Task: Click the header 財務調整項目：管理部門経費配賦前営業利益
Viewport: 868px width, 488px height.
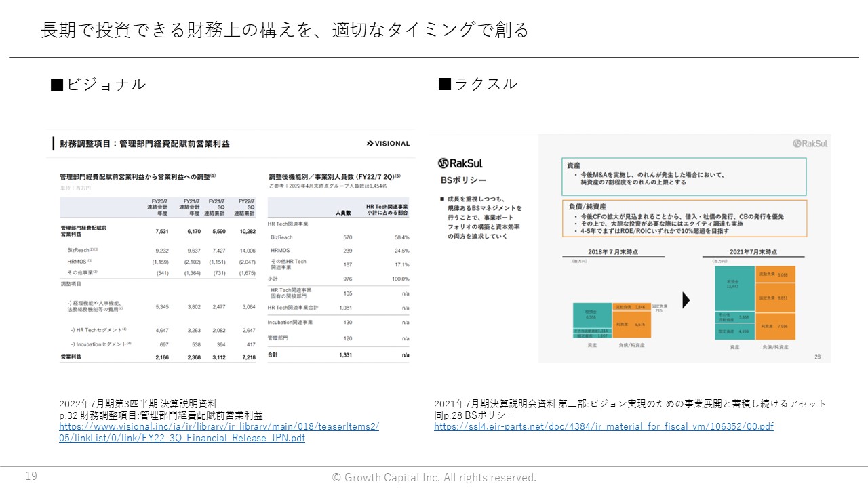Action: click(x=144, y=144)
